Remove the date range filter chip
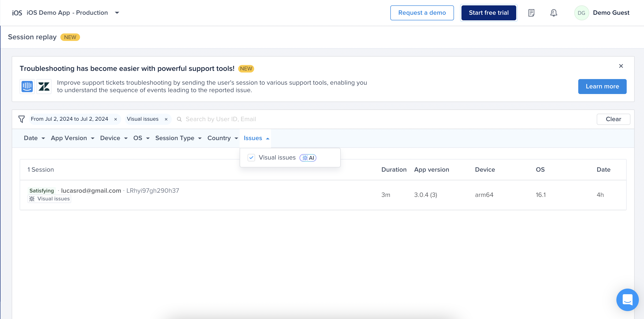 [x=116, y=119]
